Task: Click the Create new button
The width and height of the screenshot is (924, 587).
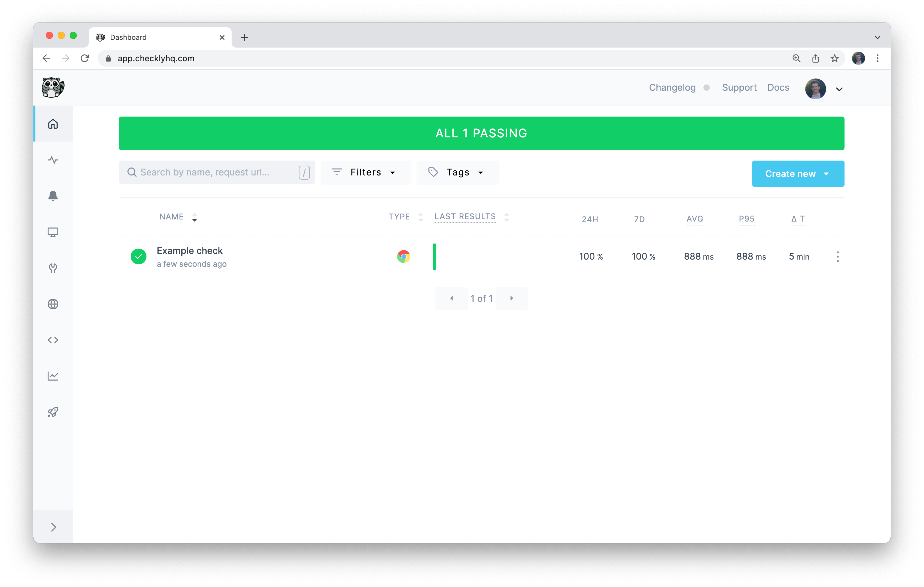Action: tap(798, 173)
